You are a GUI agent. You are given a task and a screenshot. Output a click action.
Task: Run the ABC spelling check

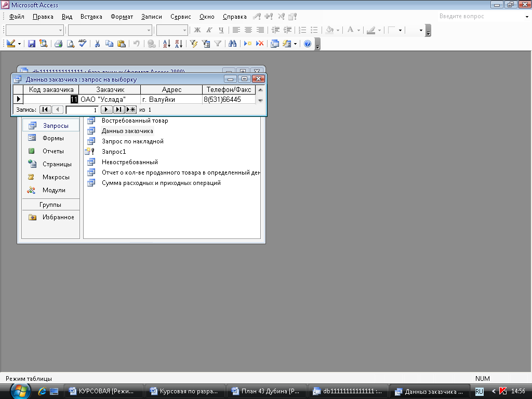pyautogui.click(x=83, y=44)
